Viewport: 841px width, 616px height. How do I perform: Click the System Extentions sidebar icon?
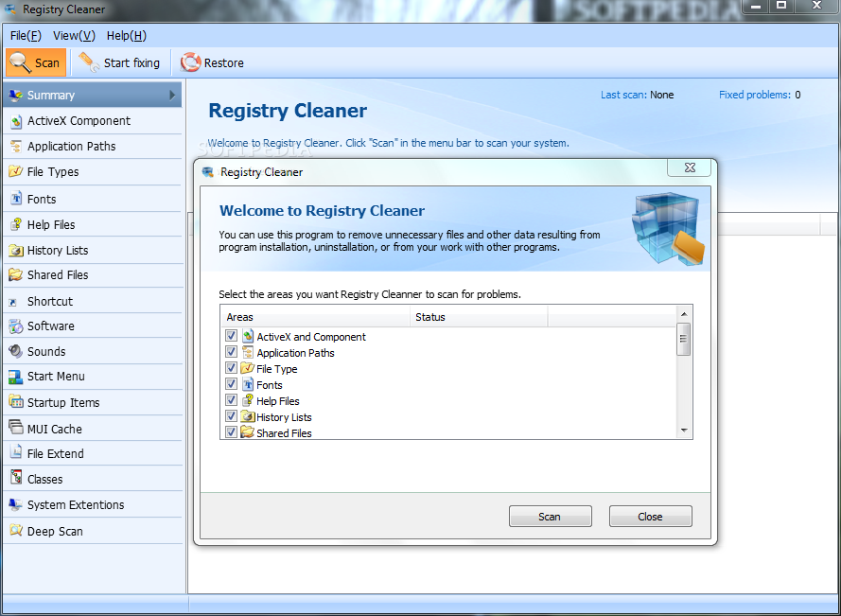coord(15,504)
